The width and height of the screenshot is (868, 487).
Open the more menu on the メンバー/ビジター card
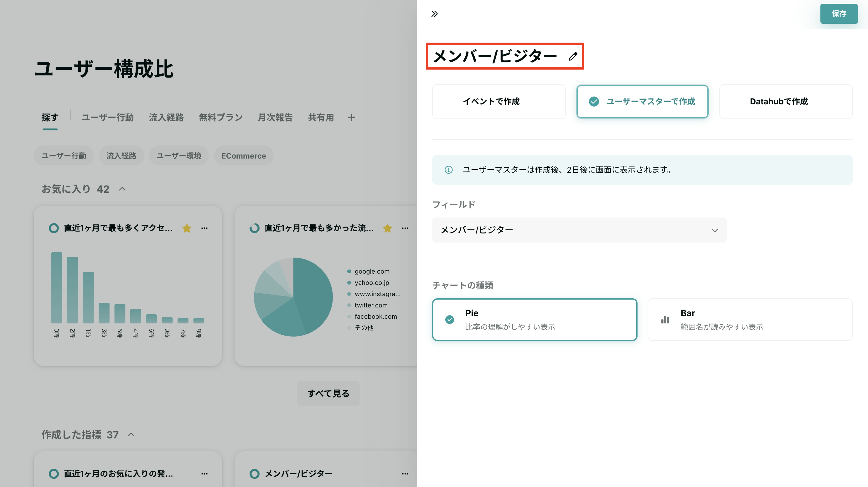pos(405,474)
